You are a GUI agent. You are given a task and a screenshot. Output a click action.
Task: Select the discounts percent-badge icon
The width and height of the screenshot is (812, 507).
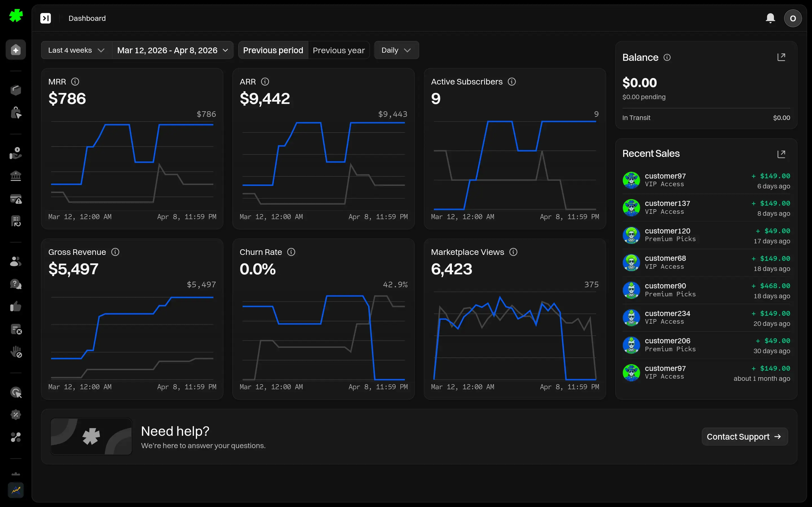16,414
